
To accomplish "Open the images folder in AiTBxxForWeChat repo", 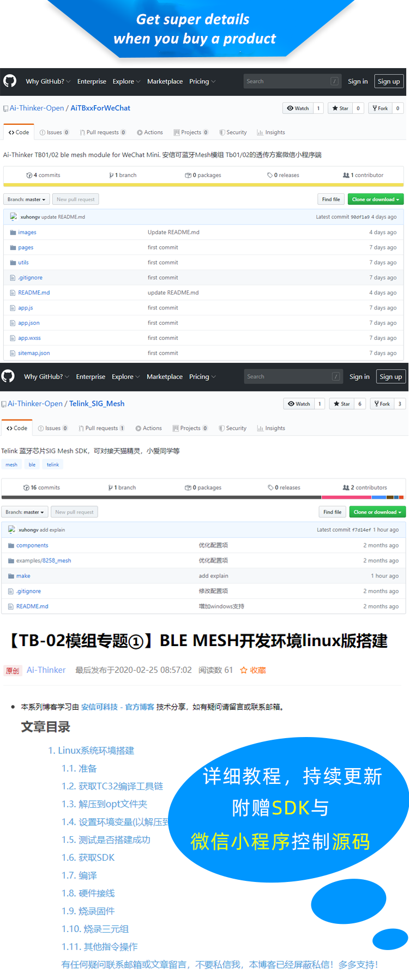I will (27, 232).
